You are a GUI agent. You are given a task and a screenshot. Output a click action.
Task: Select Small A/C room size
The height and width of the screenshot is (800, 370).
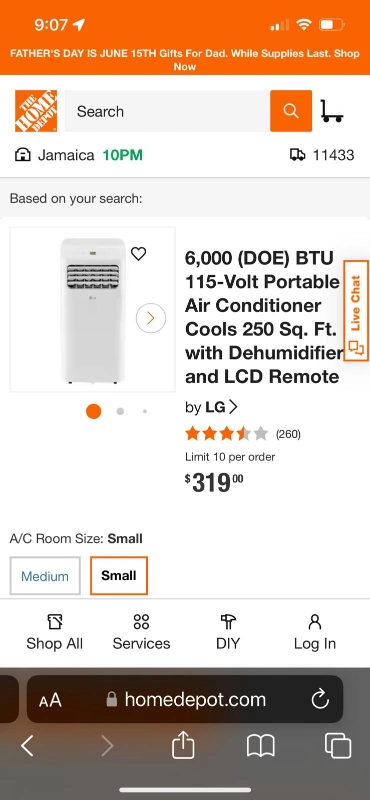click(119, 576)
